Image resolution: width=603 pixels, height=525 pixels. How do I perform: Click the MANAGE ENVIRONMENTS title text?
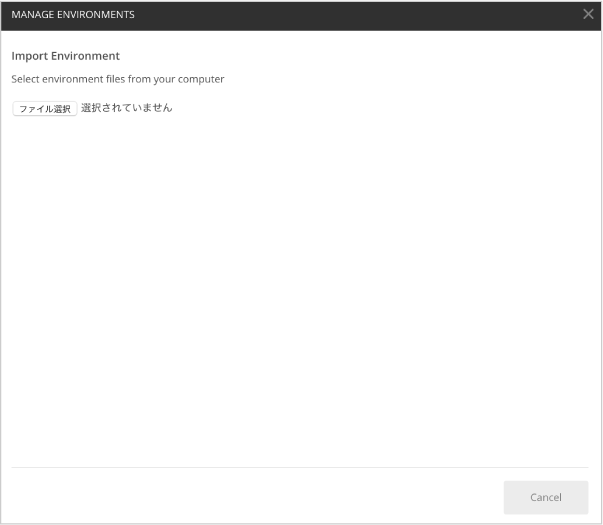73,15
